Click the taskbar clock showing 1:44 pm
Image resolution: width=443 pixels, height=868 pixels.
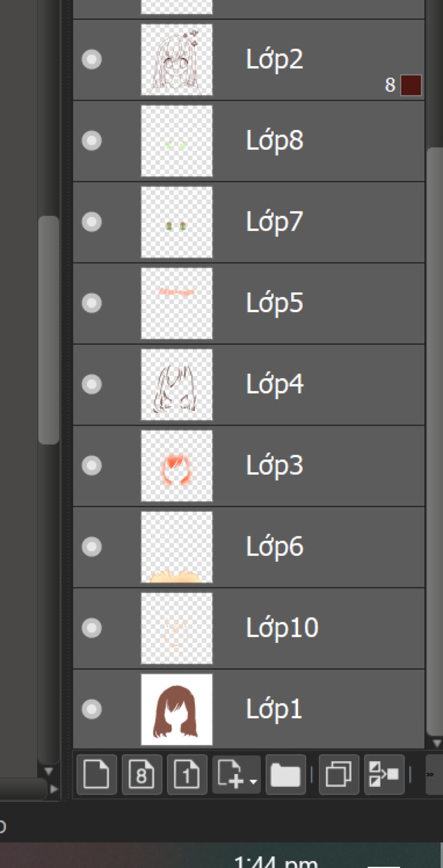point(275,861)
